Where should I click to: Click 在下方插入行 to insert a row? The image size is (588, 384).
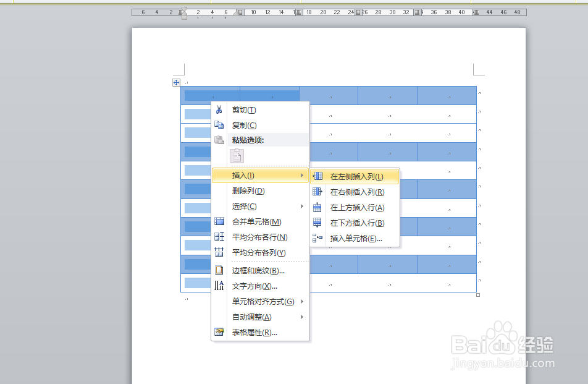coord(355,223)
